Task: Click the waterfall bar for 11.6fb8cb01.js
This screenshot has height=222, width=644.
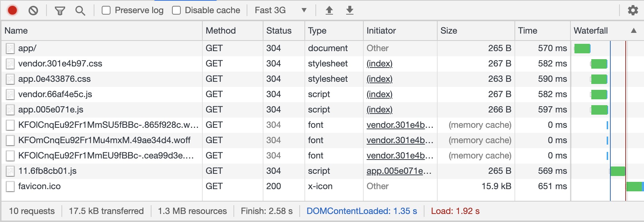Action: click(x=618, y=171)
